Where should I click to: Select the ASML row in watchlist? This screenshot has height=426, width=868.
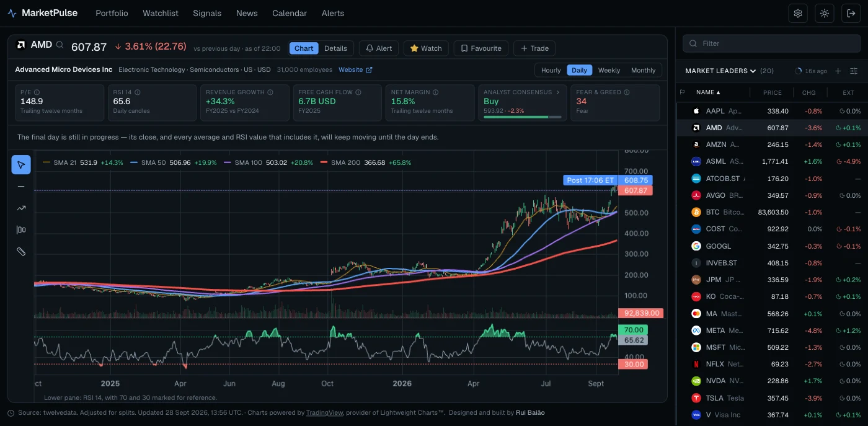point(772,162)
